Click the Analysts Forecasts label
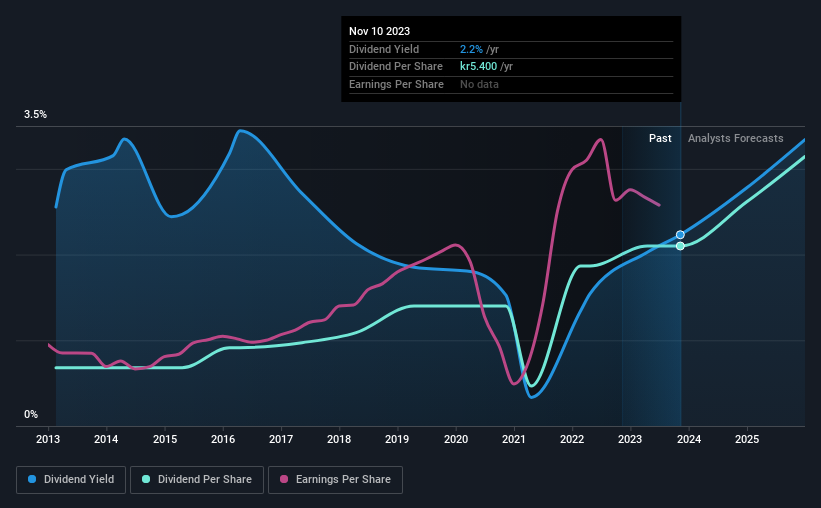The height and width of the screenshot is (508, 821). (x=736, y=138)
